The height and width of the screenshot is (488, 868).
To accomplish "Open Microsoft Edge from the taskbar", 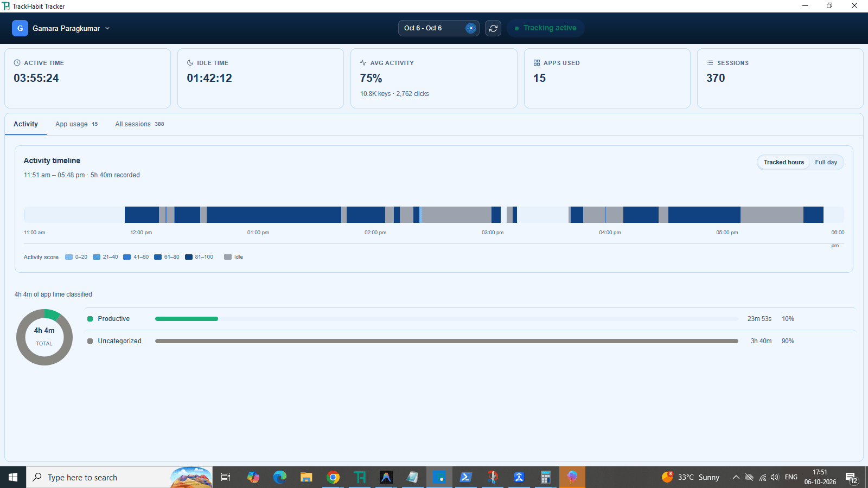I will point(280,477).
